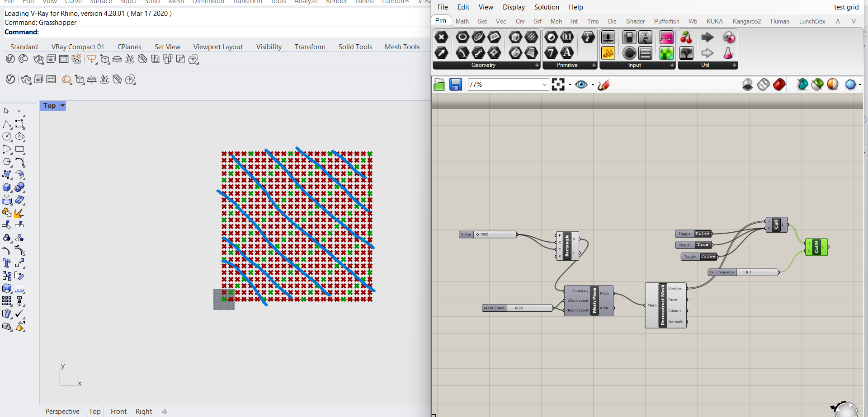Toggle preview selected objects only teal icon

802,84
